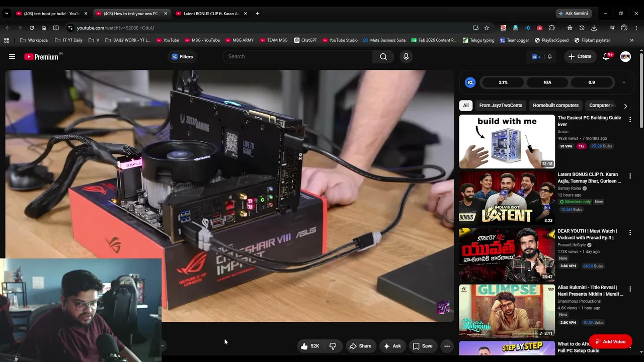Open the Workspace bookmarks folder
The width and height of the screenshot is (644, 362).
34,40
